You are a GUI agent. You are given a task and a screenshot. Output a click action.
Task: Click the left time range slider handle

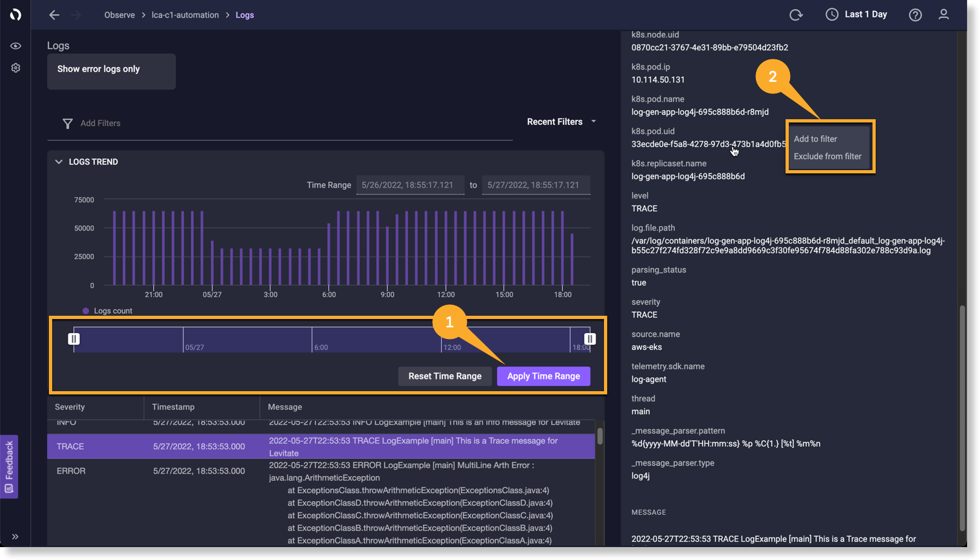[74, 339]
